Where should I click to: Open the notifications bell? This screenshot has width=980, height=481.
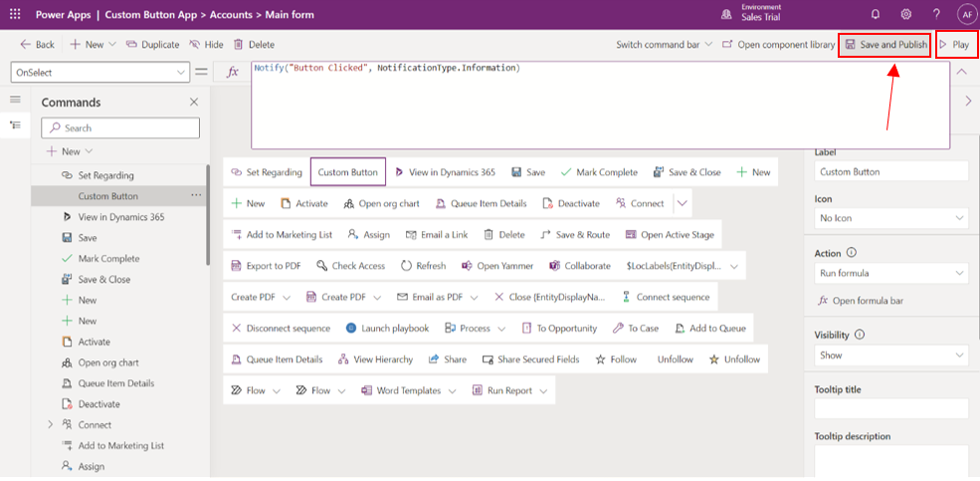876,14
